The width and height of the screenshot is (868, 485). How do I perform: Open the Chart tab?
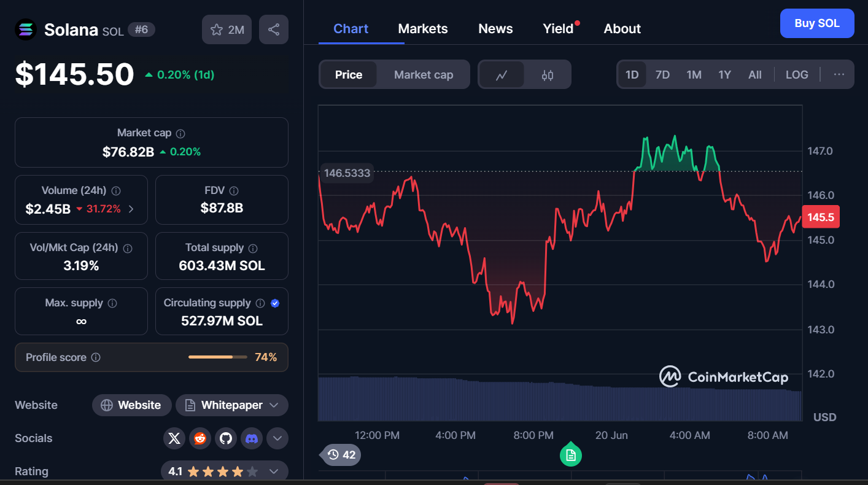(351, 29)
